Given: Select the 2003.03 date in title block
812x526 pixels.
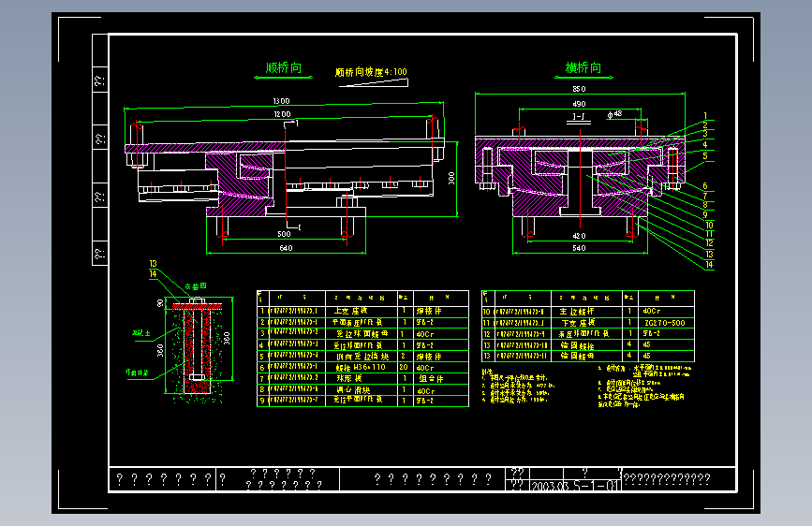Looking at the screenshot, I should [550, 486].
